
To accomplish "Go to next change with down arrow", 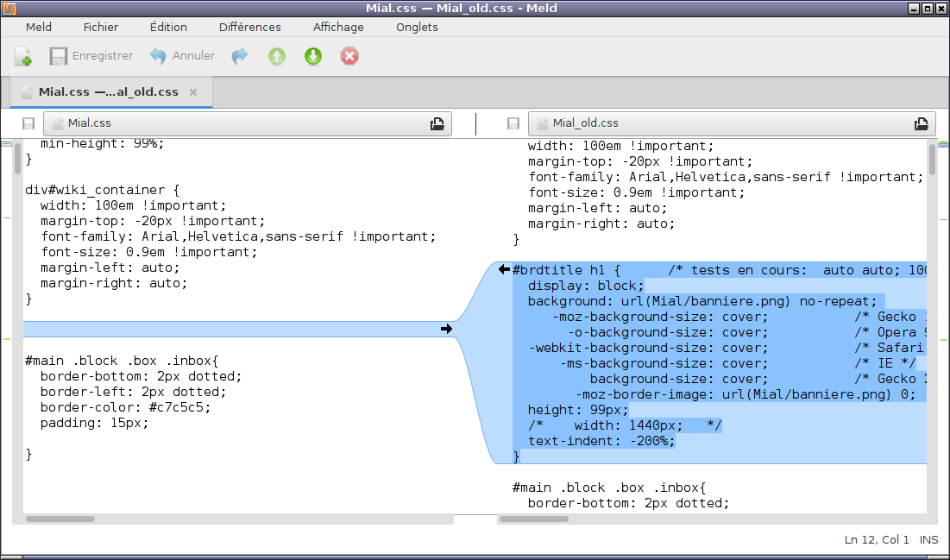I will coord(312,56).
